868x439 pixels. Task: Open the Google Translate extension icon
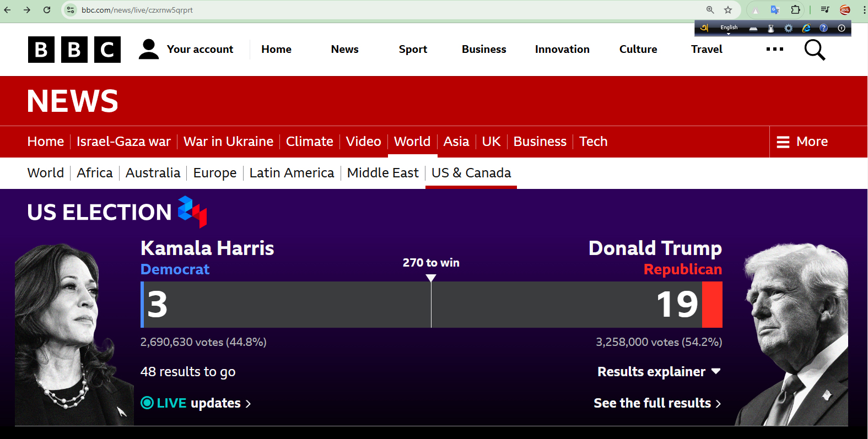775,10
